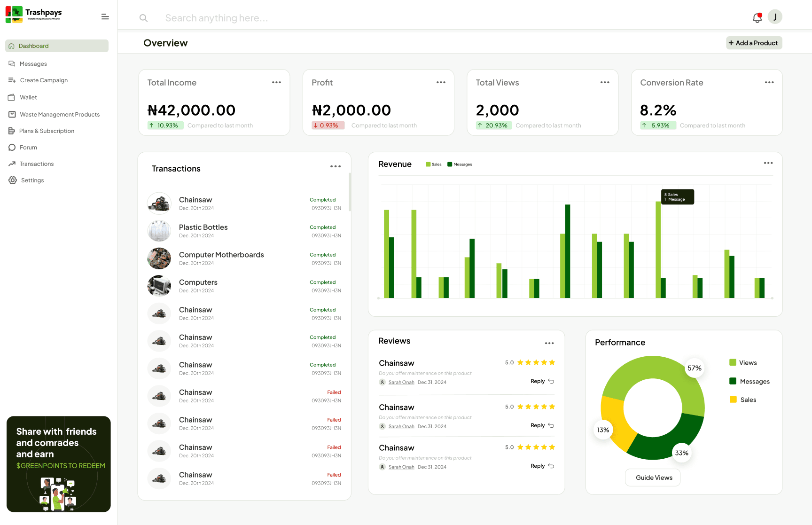Viewport: 812px width, 525px height.
Task: Collapse sidebar using hamburger menu icon
Action: (105, 17)
